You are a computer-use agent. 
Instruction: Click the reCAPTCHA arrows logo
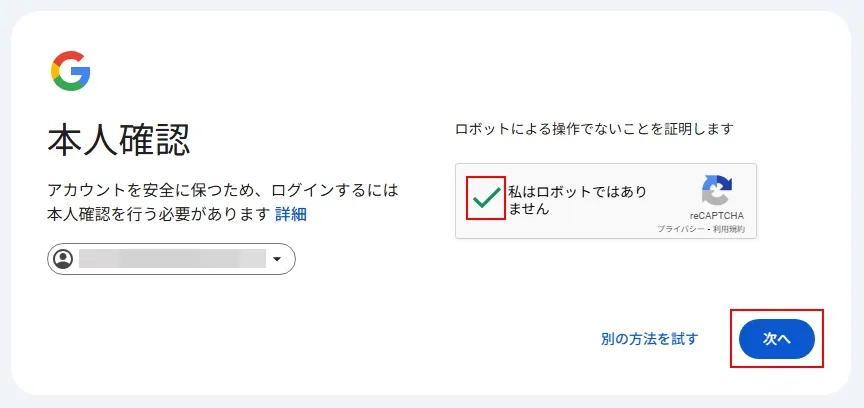[716, 190]
